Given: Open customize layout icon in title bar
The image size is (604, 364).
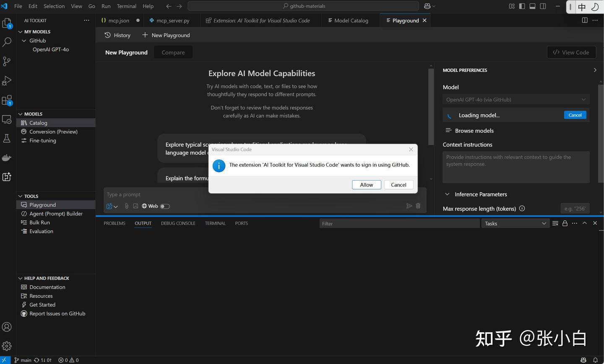Looking at the screenshot, I should pos(512,6).
